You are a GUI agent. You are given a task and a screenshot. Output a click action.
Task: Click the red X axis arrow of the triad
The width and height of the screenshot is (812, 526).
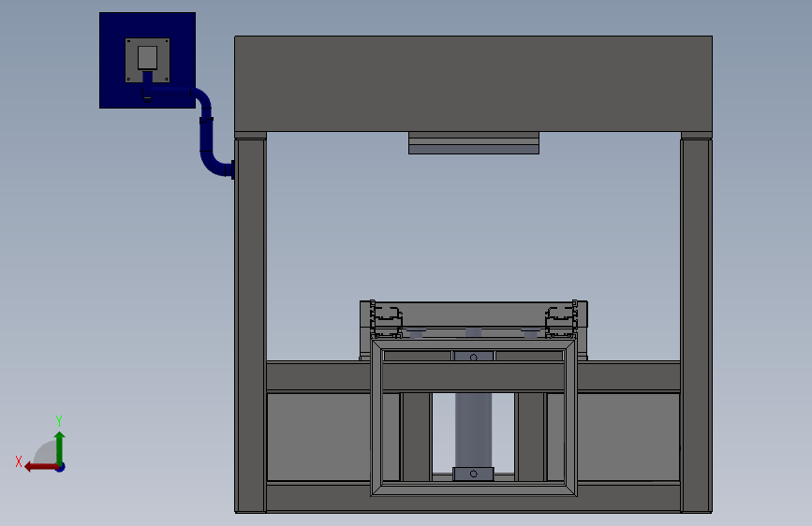coord(41,467)
